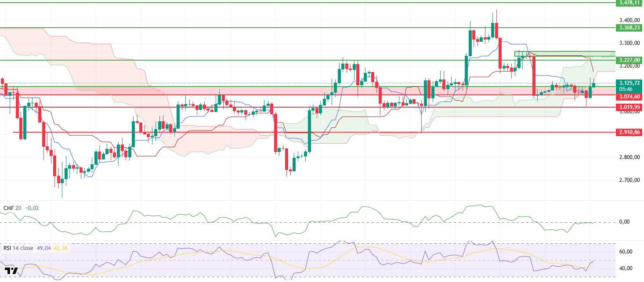
Task: Click the RSI 40,00 axis label
Action: pos(626,268)
